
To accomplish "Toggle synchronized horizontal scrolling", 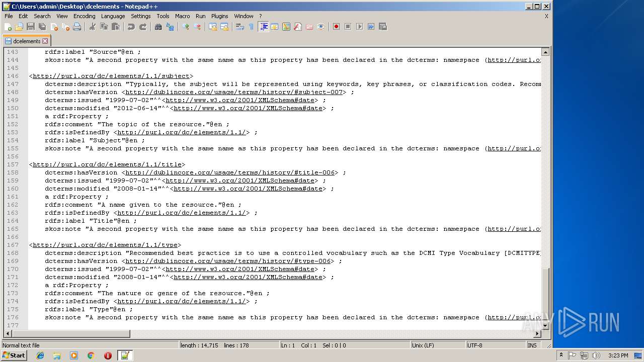I will 224,27.
